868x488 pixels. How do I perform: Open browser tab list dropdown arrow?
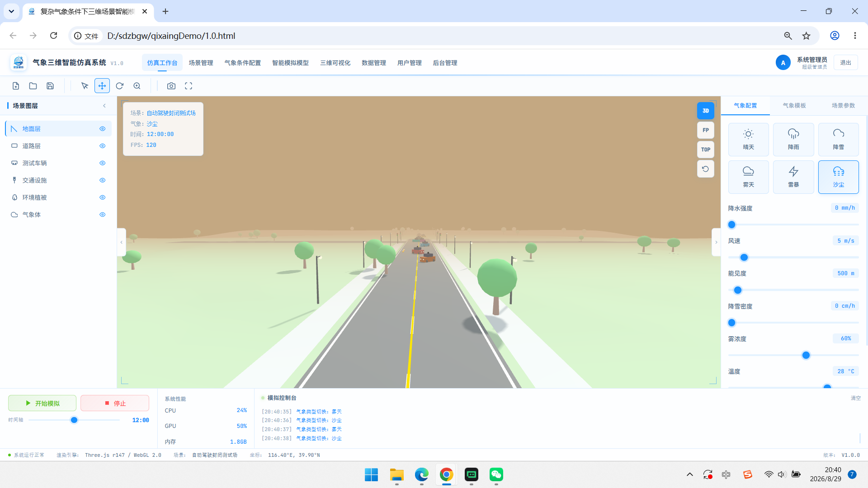(11, 11)
